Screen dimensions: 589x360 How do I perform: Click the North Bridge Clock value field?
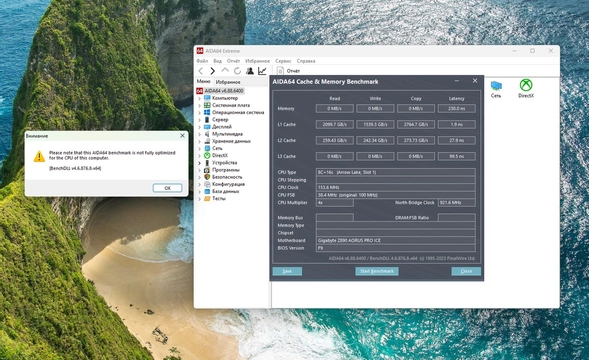click(457, 203)
